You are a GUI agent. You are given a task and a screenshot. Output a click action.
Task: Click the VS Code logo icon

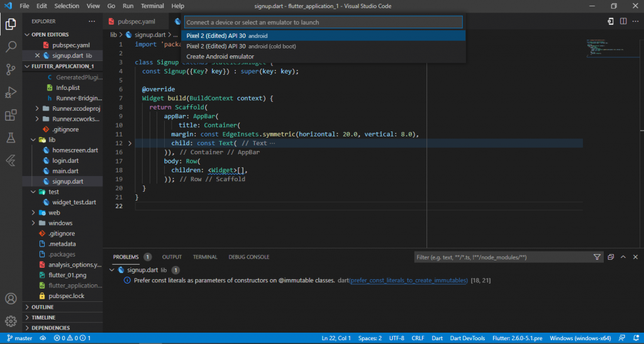[8, 6]
